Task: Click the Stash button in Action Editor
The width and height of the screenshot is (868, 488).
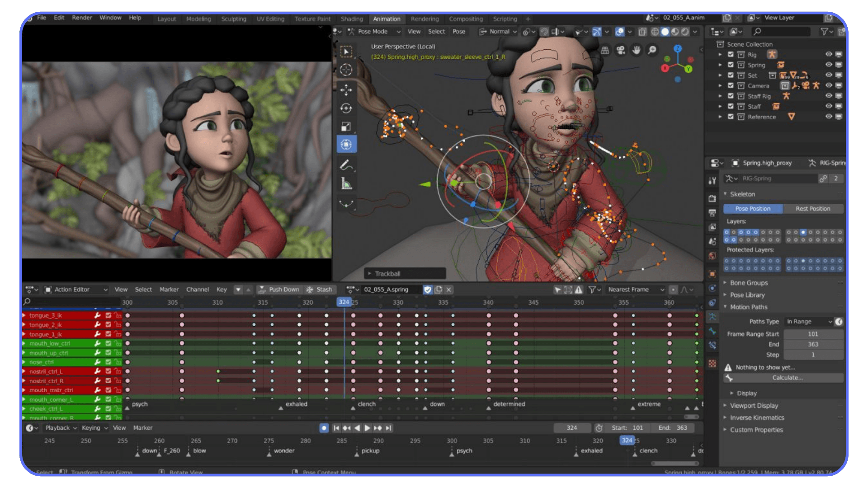Action: coord(320,289)
